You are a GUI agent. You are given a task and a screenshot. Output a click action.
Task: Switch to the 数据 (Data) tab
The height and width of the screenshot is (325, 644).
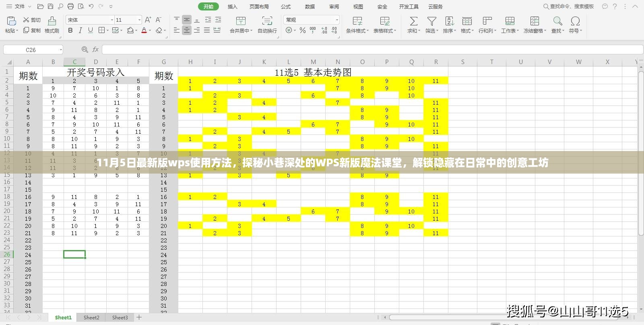pos(310,6)
